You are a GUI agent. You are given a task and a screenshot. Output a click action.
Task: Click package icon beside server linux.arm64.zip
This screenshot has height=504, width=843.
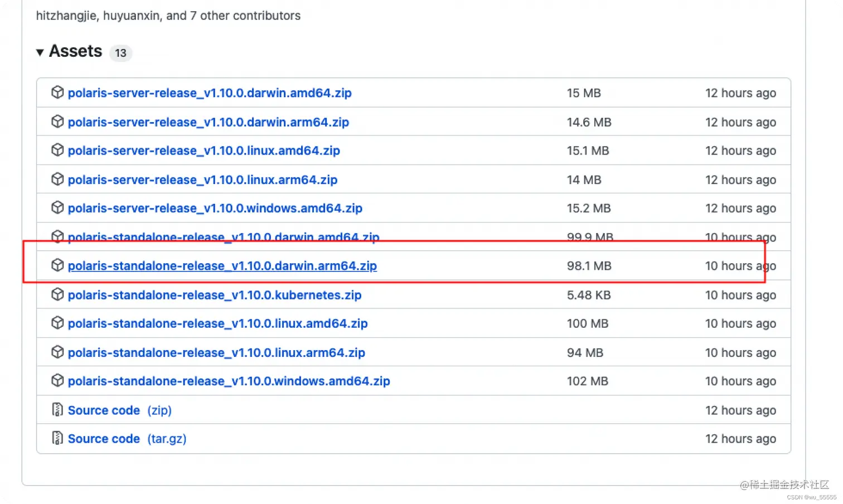(57, 179)
